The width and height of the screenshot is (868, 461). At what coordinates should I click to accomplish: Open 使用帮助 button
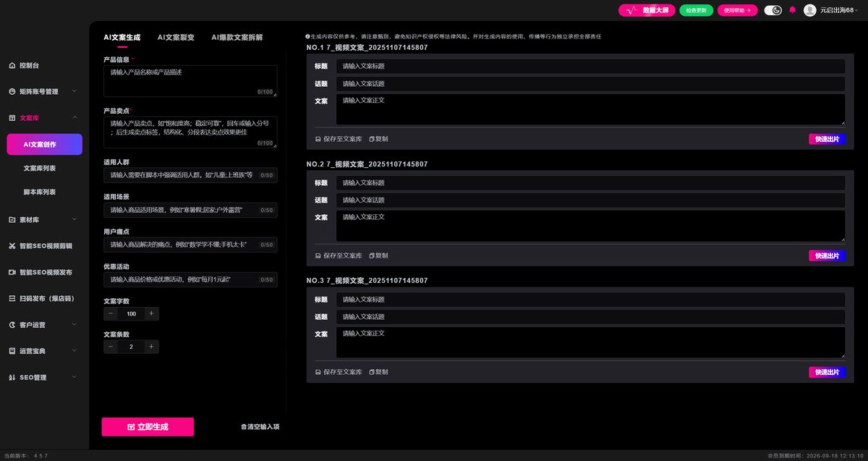738,10
